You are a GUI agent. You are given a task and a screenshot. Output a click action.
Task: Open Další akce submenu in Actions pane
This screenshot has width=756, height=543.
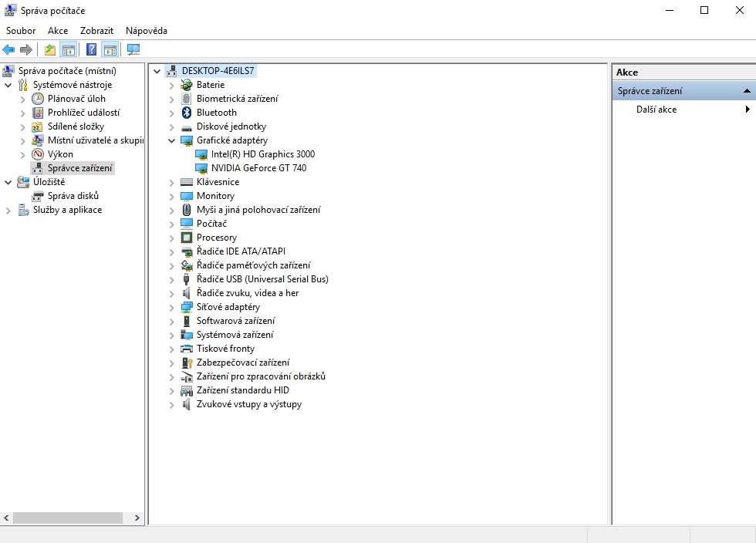(x=656, y=110)
